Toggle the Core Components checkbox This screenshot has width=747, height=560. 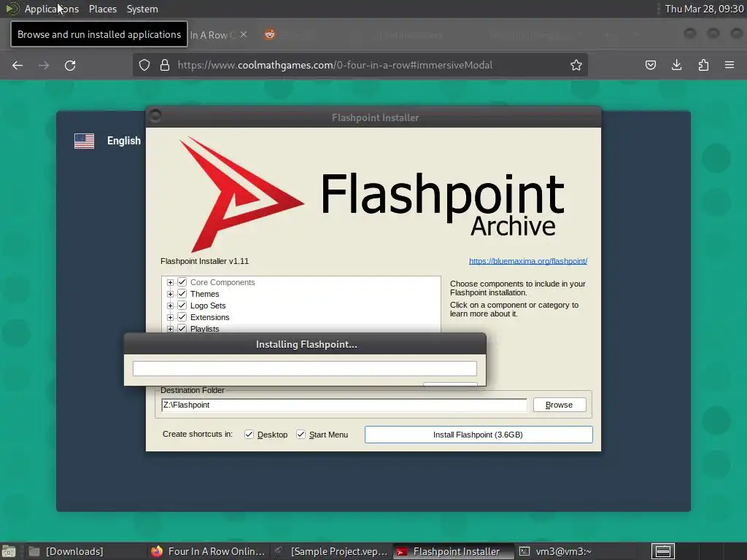(x=182, y=282)
